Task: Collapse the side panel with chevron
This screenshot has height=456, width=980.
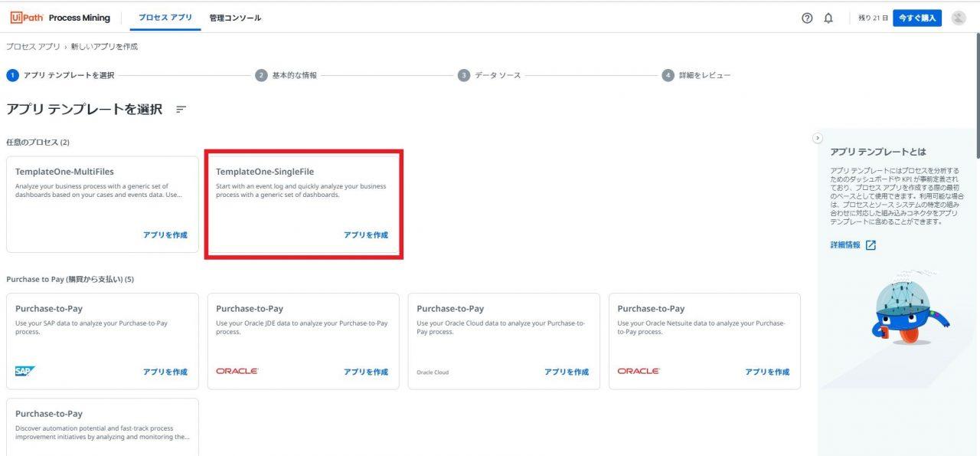Action: [x=817, y=138]
